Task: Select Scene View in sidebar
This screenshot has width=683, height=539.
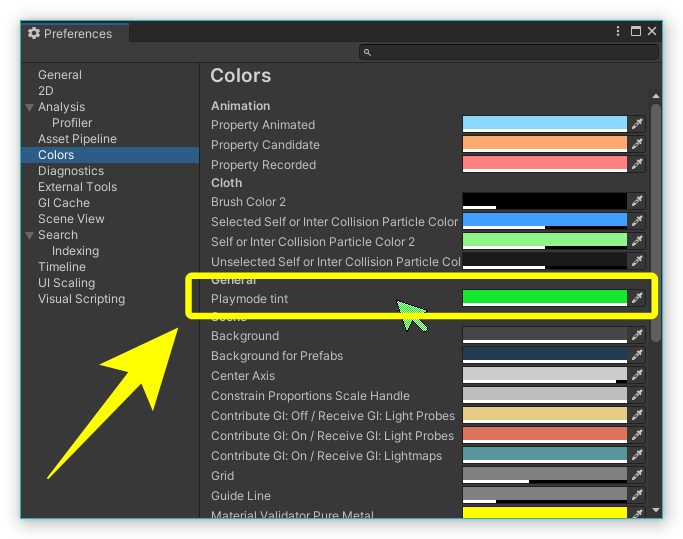Action: (71, 219)
